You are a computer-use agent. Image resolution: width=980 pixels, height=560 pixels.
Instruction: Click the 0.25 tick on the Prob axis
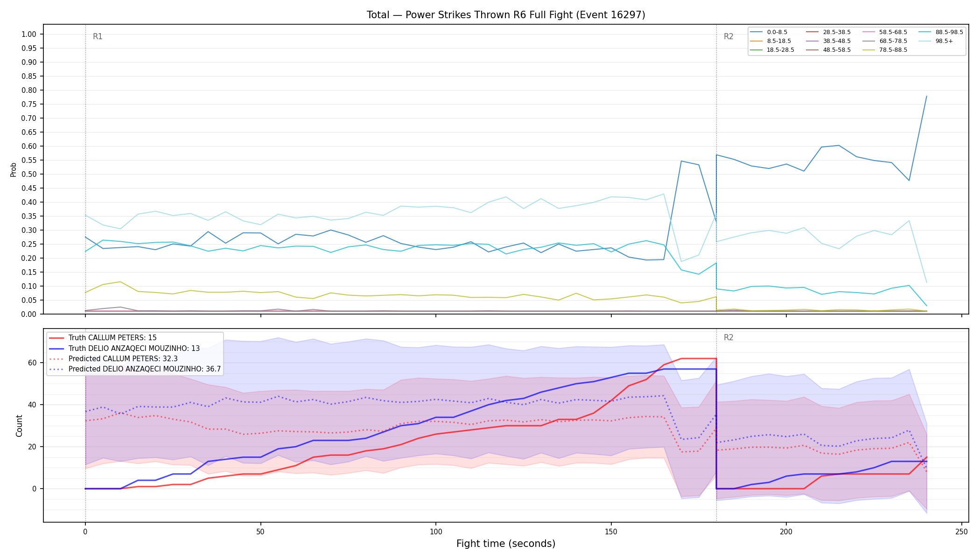tap(29, 244)
